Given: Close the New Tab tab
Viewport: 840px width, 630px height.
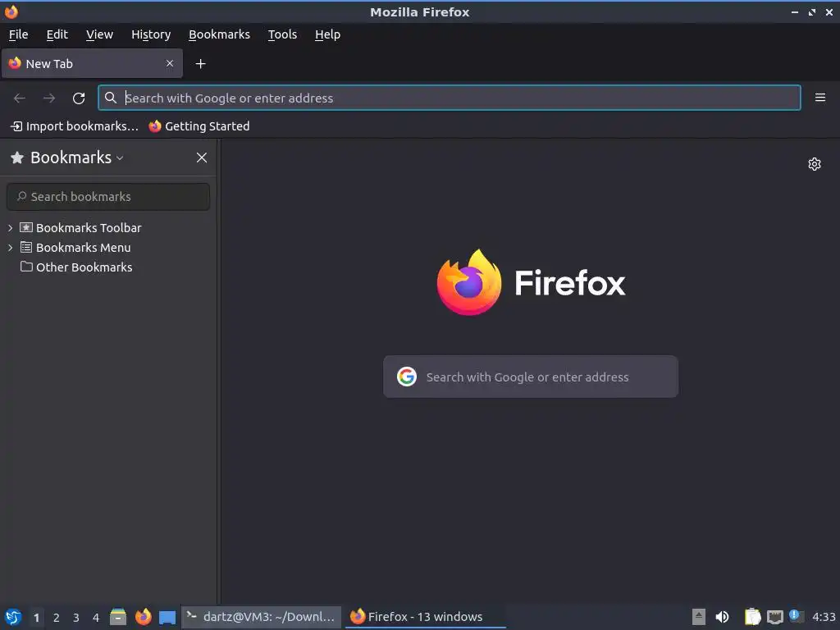Looking at the screenshot, I should (170, 63).
